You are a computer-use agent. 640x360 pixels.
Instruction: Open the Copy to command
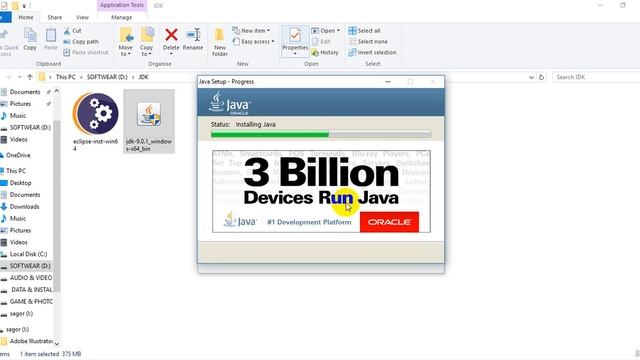point(147,42)
